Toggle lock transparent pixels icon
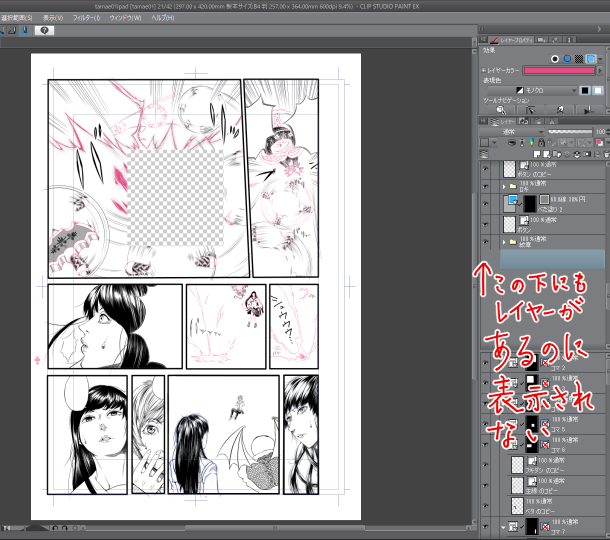The image size is (610, 540). [551, 143]
